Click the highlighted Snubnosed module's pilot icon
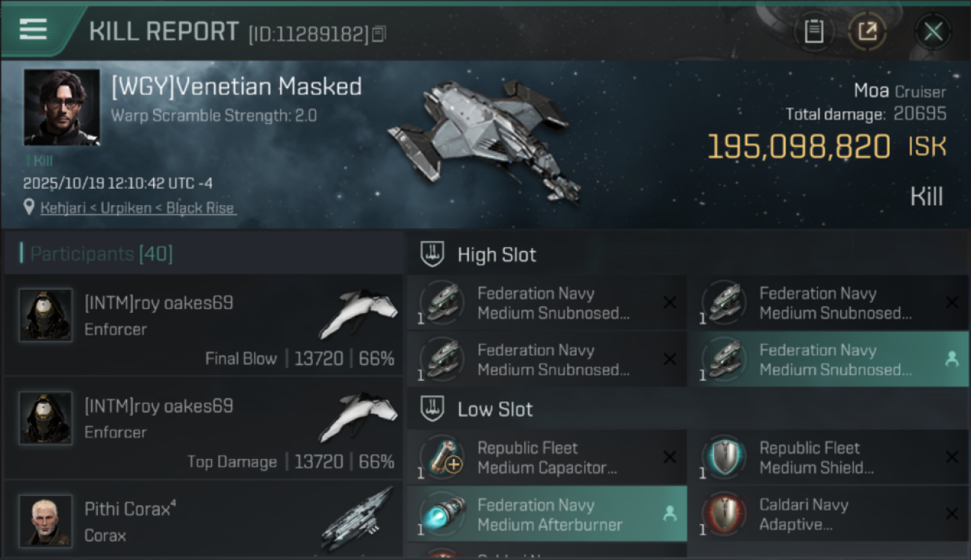The height and width of the screenshot is (560, 971). 952,359
